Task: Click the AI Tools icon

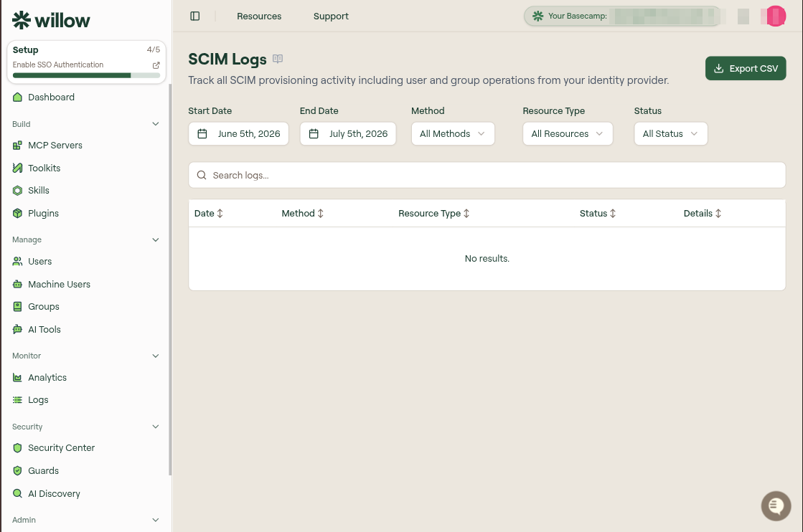Action: pos(17,329)
